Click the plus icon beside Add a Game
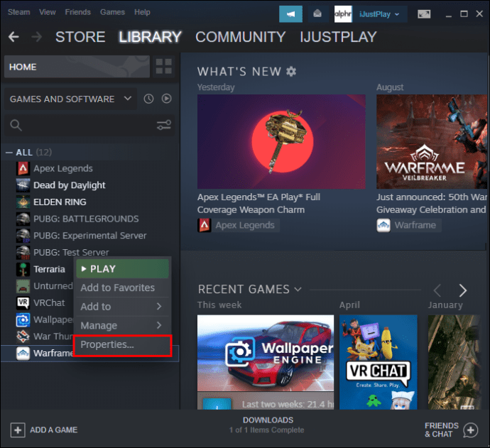This screenshot has width=490, height=448. point(18,430)
